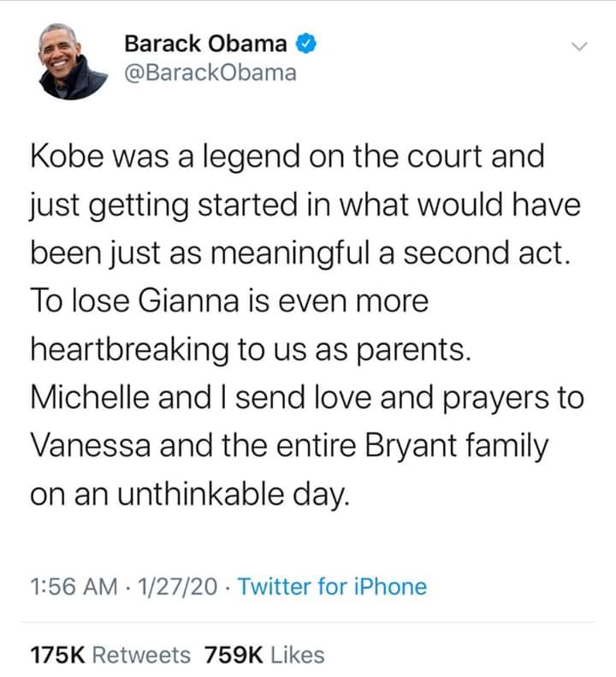Click the 175K retweet count number
The image size is (616, 677).
coord(56,655)
